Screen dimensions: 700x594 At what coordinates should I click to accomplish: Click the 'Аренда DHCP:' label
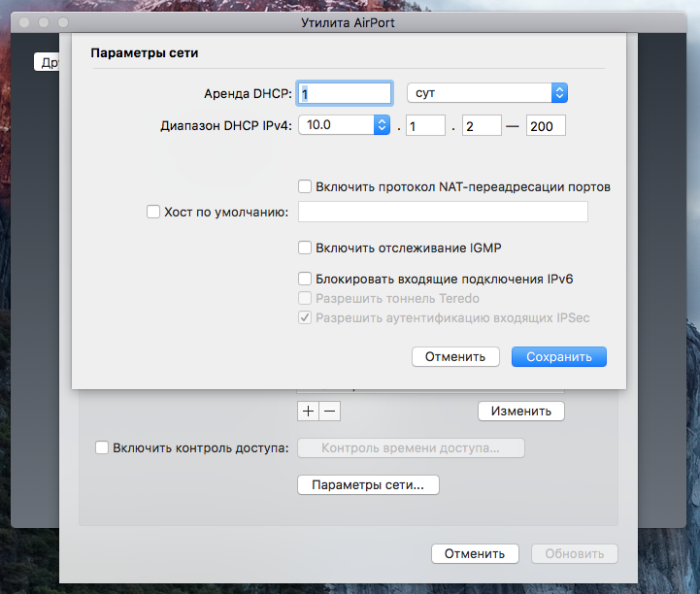coord(248,94)
